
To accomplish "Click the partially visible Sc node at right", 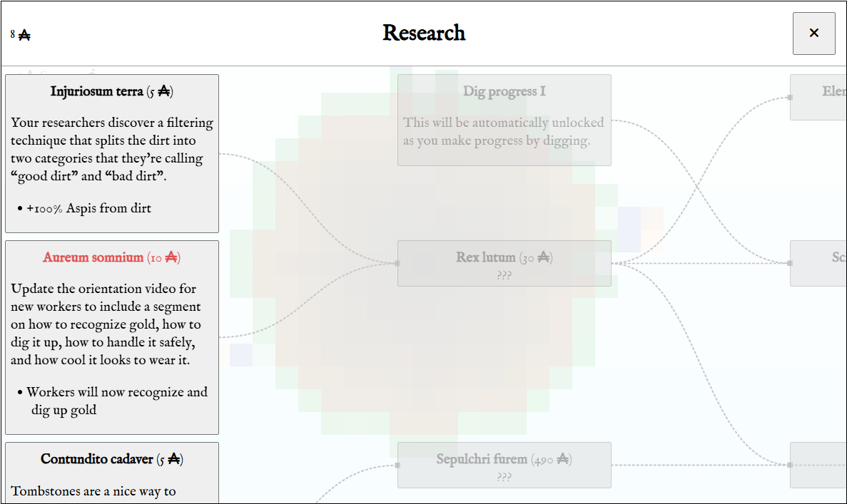I will [x=818, y=263].
